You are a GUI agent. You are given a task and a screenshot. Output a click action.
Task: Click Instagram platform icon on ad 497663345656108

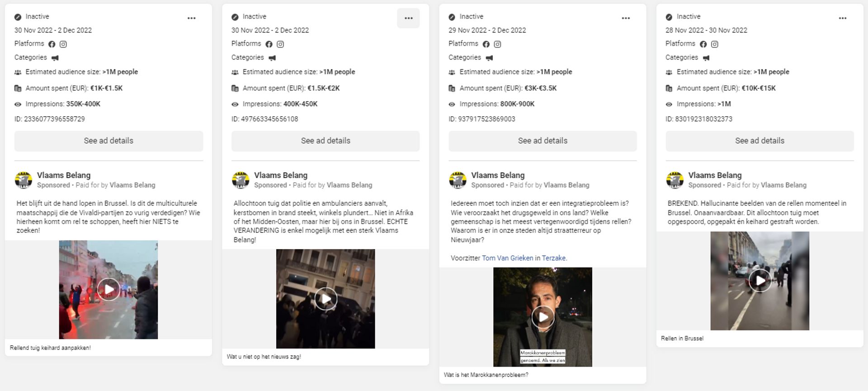click(x=280, y=44)
